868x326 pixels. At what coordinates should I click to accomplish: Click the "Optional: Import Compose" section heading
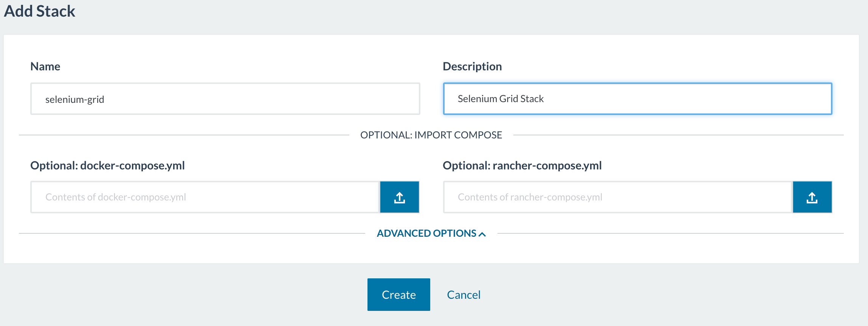tap(431, 135)
